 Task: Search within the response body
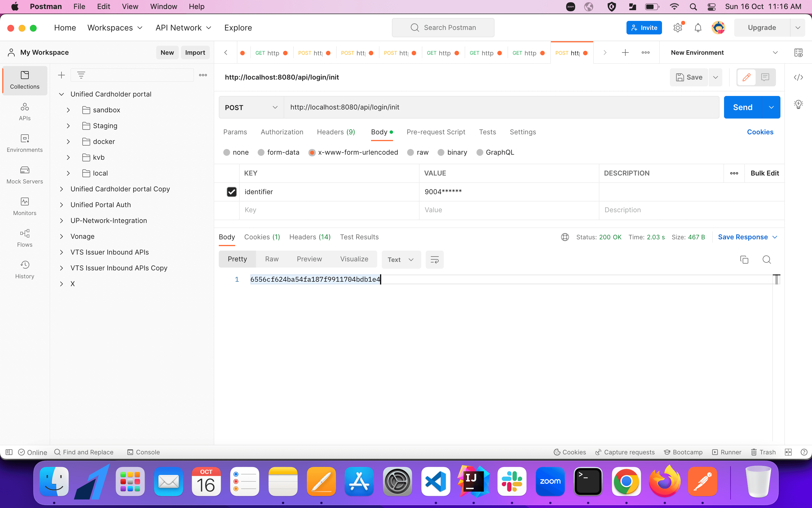pos(766,259)
